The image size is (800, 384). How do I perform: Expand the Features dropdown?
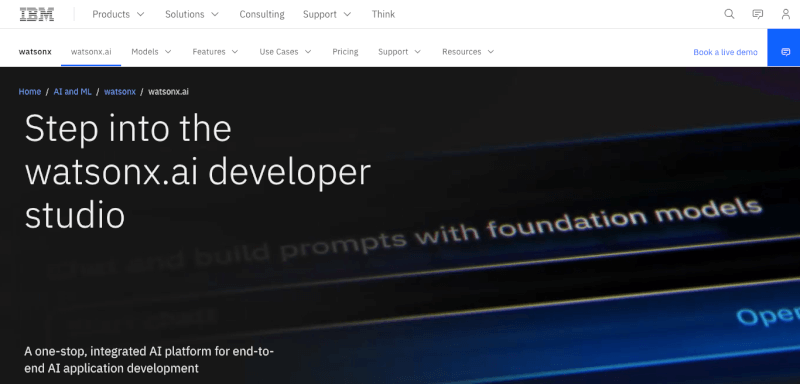(x=215, y=52)
